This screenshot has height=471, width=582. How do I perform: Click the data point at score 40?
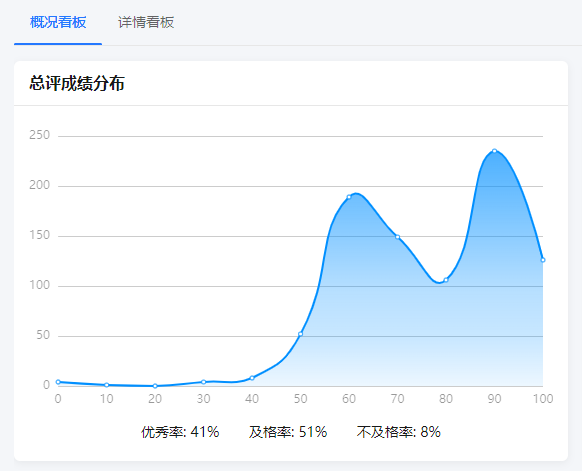click(x=252, y=378)
